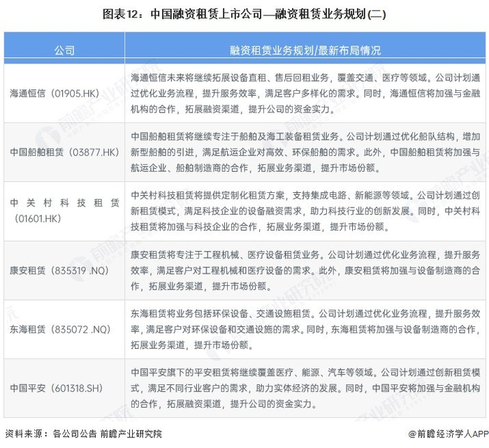Click the 中国船舶租赁（03877.HK）company cell
489x448 pixels.
[x=64, y=152]
